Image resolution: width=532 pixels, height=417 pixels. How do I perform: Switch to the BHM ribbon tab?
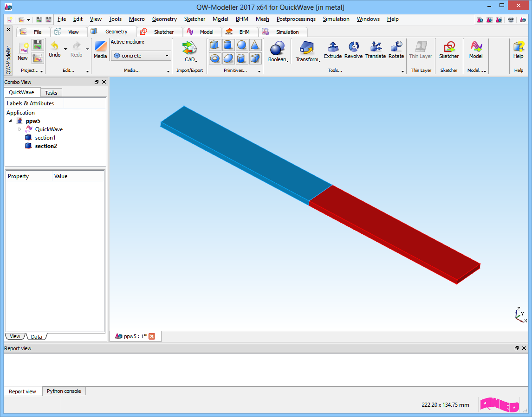(x=240, y=32)
